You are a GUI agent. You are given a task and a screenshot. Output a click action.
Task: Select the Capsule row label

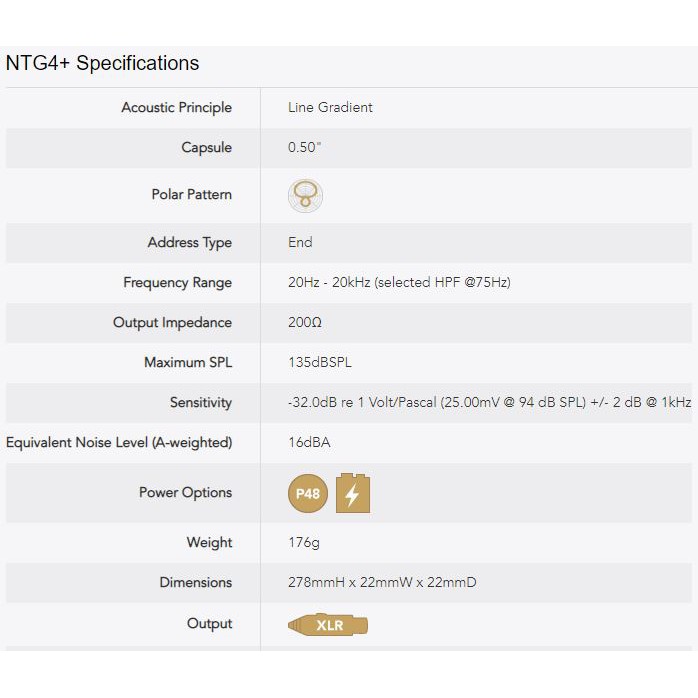click(206, 148)
